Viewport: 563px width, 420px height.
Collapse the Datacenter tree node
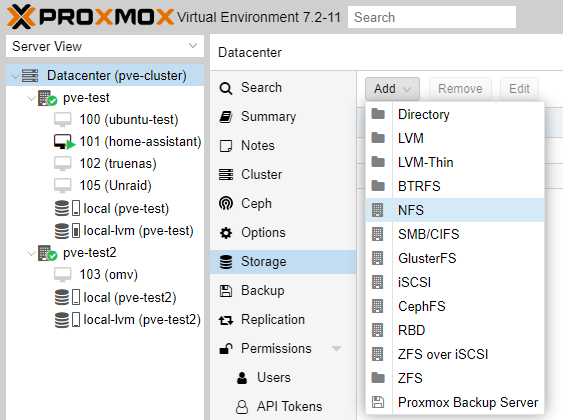coord(15,76)
